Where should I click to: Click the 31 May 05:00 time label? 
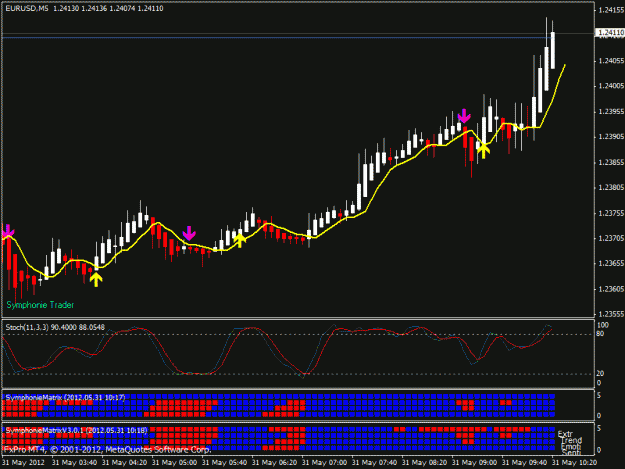174,463
